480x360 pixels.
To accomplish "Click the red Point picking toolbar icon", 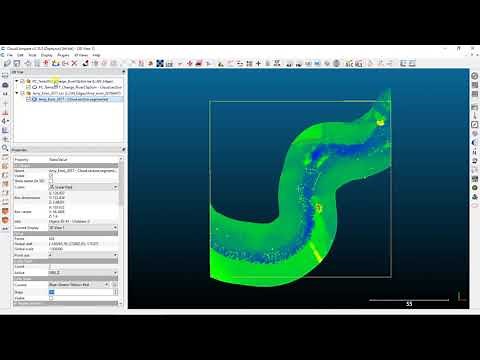I will click(x=46, y=63).
